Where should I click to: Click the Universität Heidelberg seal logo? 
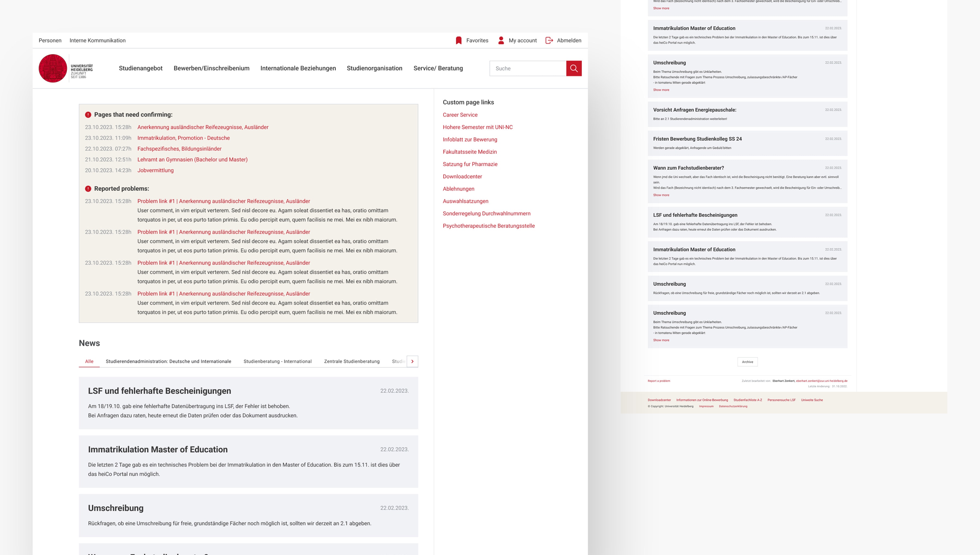coord(53,68)
